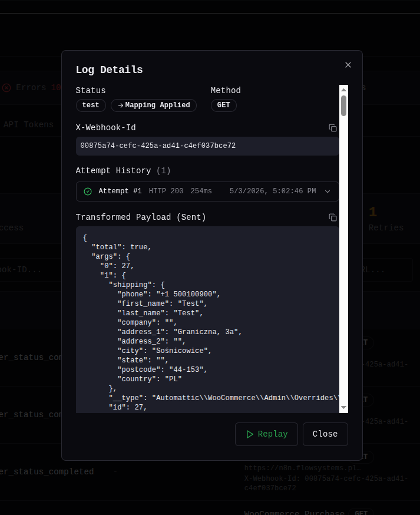Copy the Transformed Payload JSON
Image resolution: width=420 pixels, height=515 pixels.
[333, 217]
